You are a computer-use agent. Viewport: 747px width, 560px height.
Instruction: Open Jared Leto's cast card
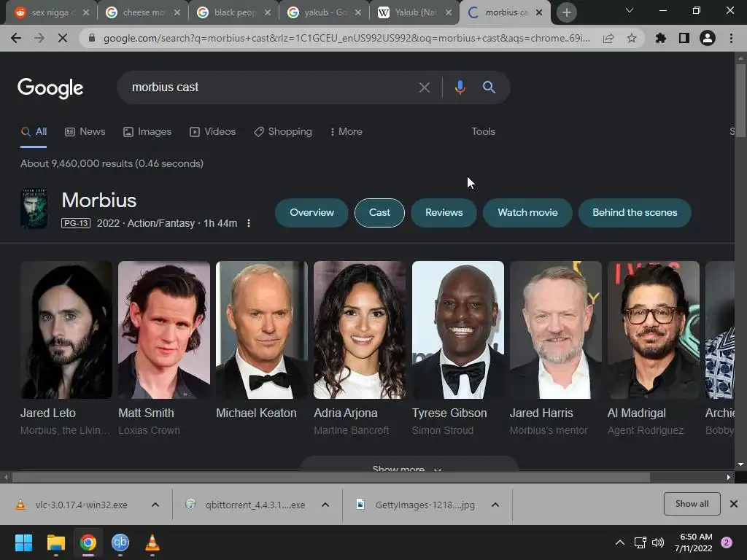[x=66, y=349]
